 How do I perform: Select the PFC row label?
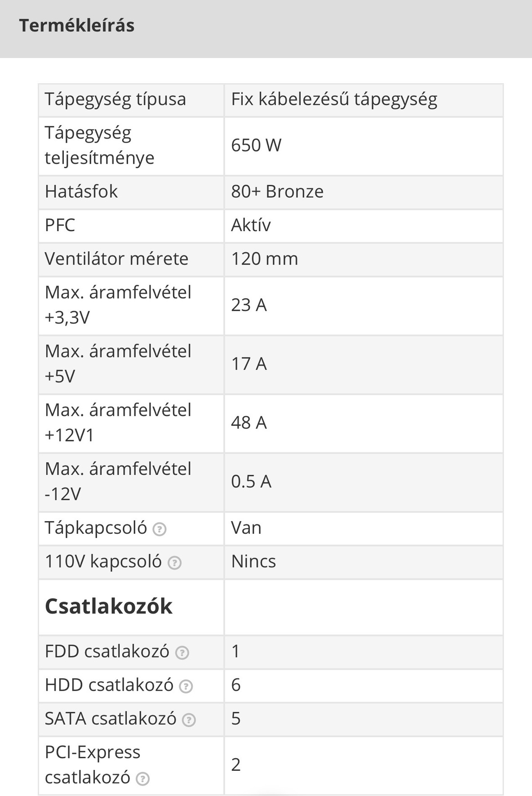coord(60,225)
